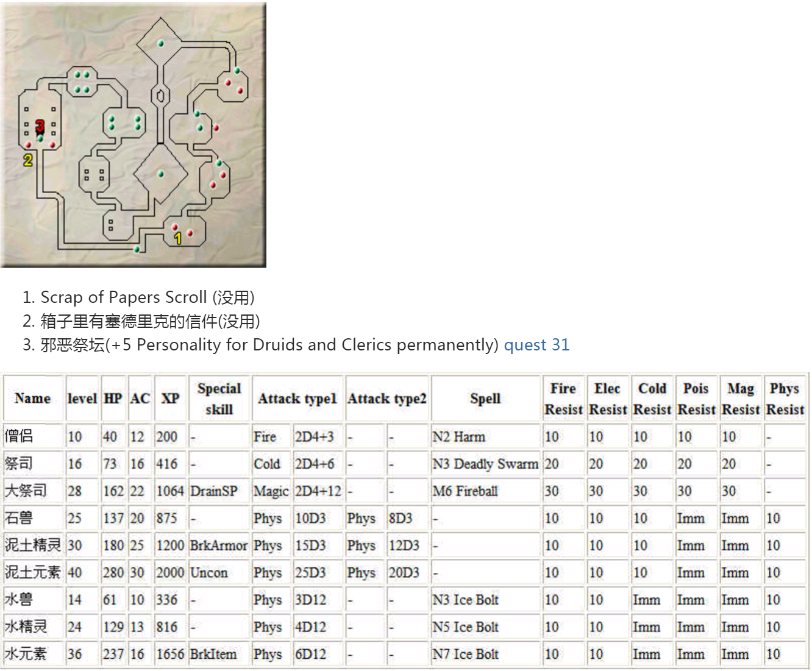This screenshot has height=671, width=812.
Task: Click the 'HP' column header
Action: pos(113,399)
